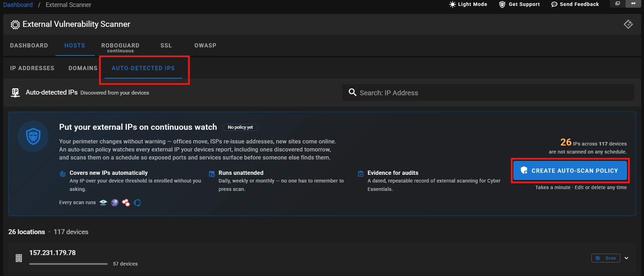Click Scan for 157.231.179.78

(606, 258)
